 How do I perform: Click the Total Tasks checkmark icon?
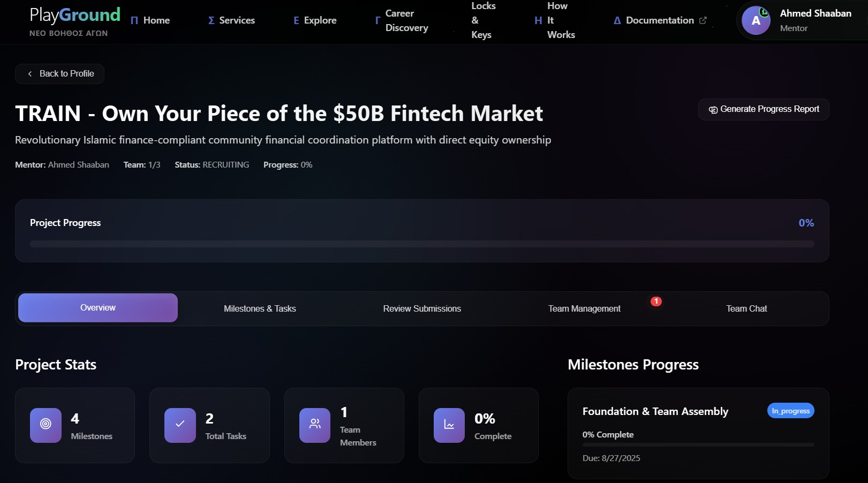point(180,425)
